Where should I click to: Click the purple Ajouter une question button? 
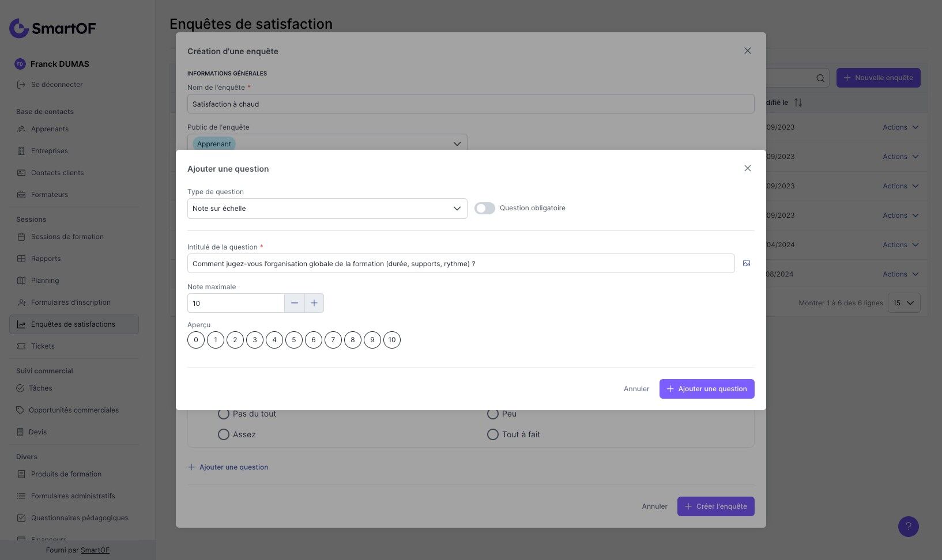point(707,389)
